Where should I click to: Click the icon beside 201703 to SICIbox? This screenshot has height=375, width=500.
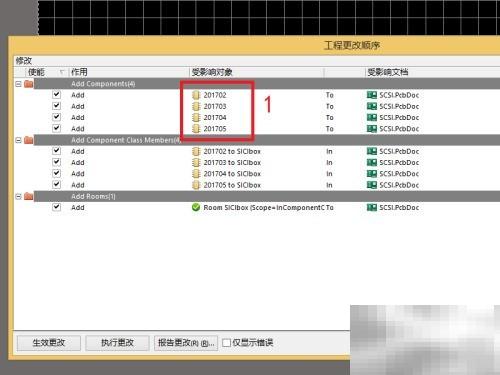pos(196,163)
